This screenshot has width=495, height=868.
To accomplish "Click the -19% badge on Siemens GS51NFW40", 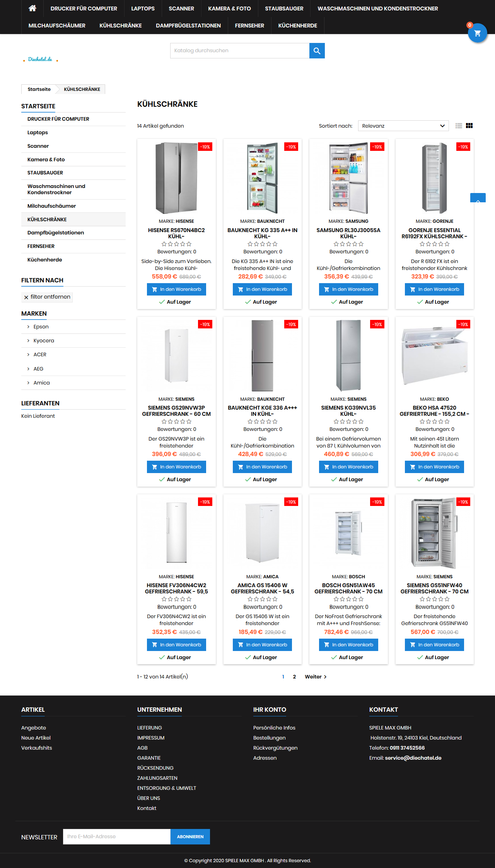I will click(463, 502).
